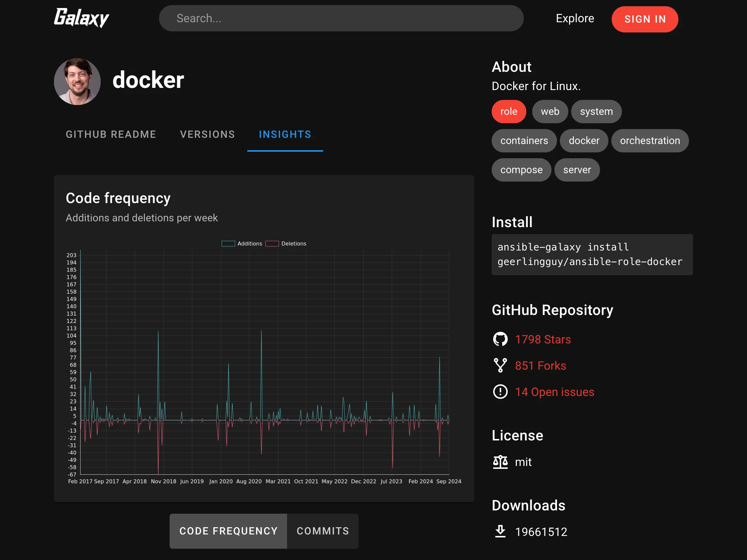Click the Galaxy logo
747x560 pixels.
point(81,18)
